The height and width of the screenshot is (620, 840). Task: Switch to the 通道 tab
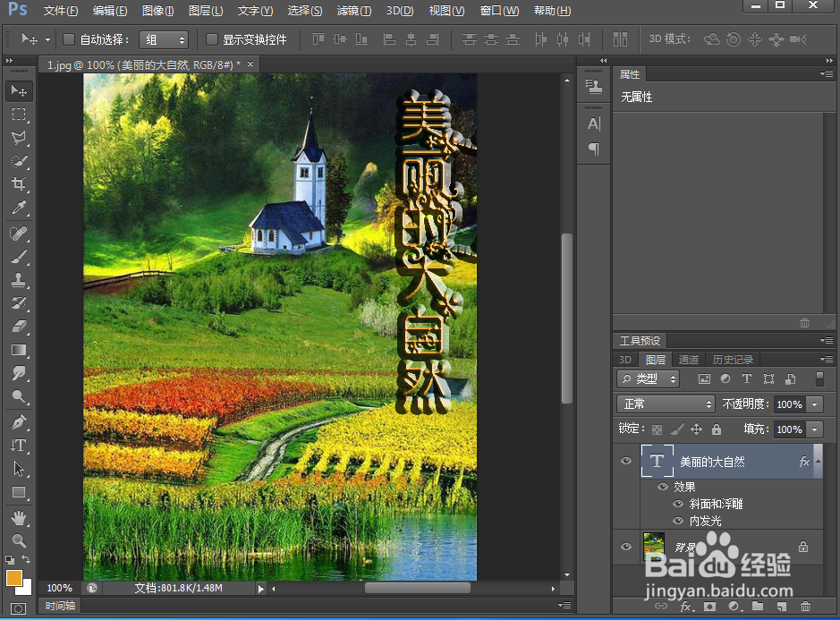click(689, 359)
